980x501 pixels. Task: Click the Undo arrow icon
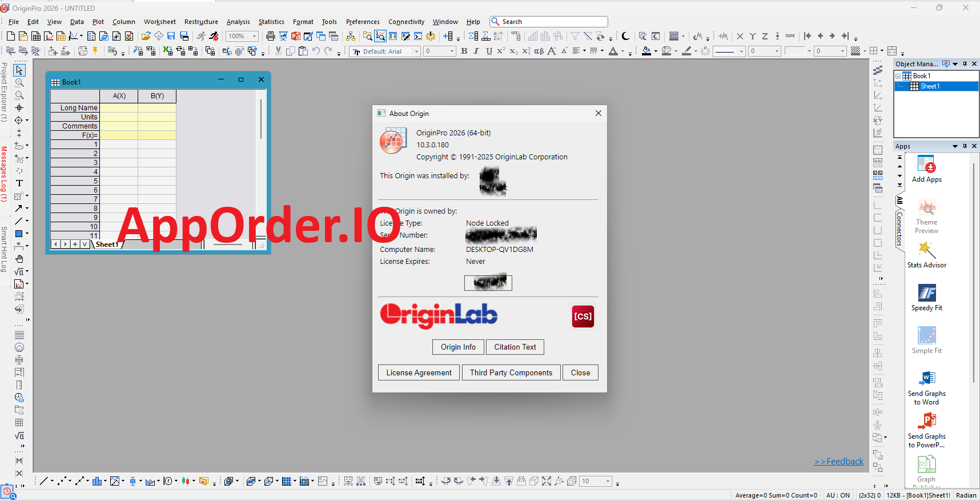(x=316, y=51)
